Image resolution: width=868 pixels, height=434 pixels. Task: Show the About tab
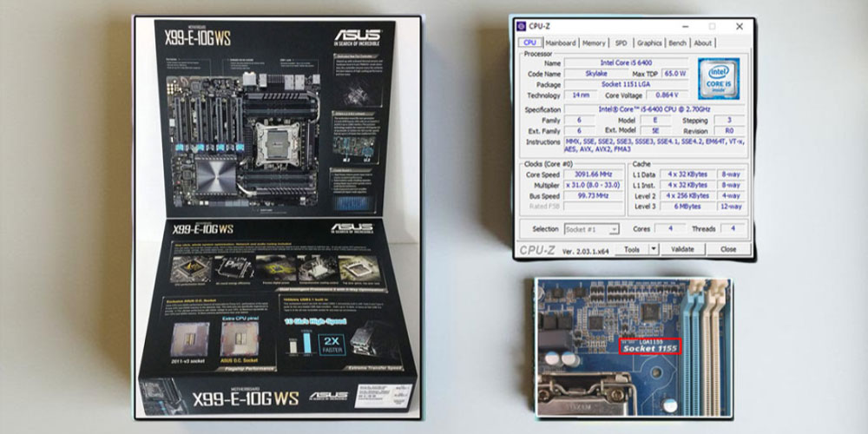click(x=702, y=43)
